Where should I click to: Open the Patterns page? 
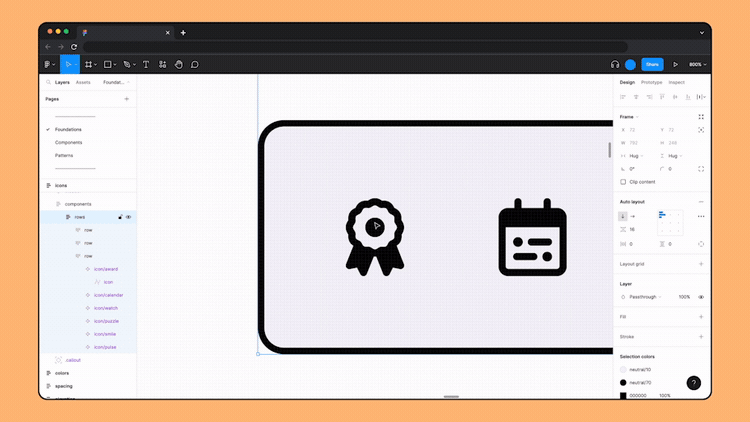point(64,155)
